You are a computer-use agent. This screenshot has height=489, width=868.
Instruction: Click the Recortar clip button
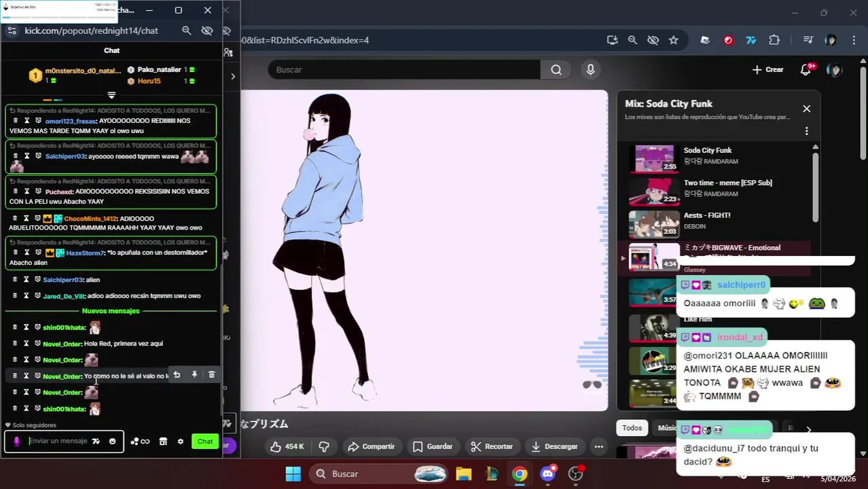tap(491, 446)
